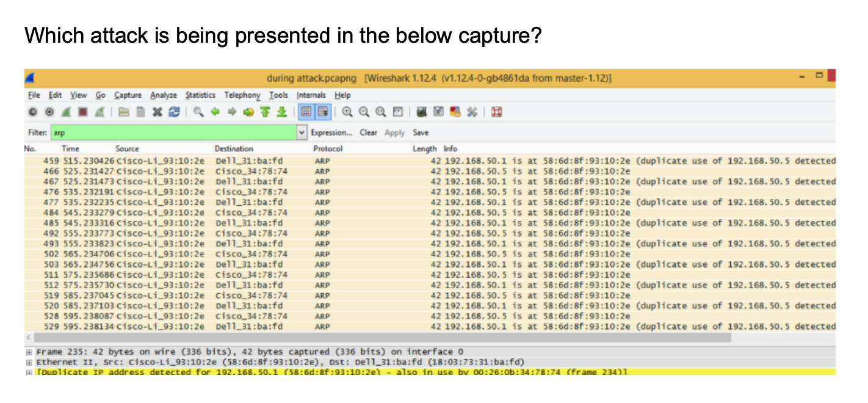Sort by the Protocol column header
The image size is (868, 403).
point(328,148)
